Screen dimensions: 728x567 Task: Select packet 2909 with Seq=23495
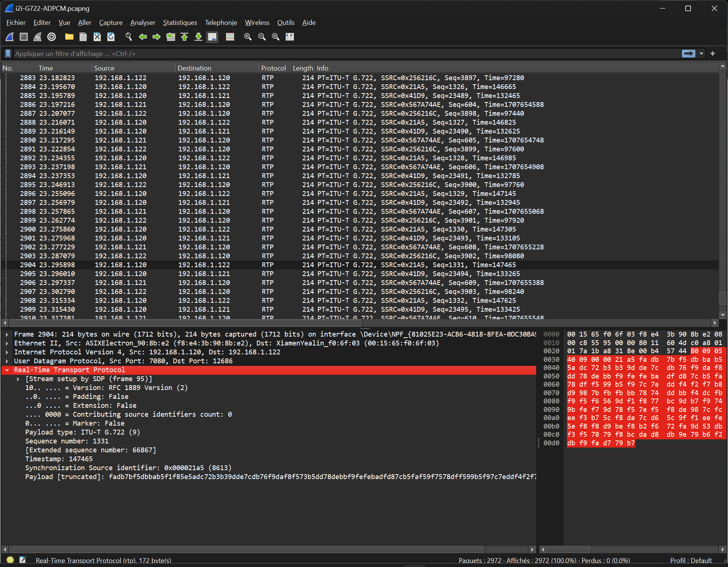tap(360, 309)
